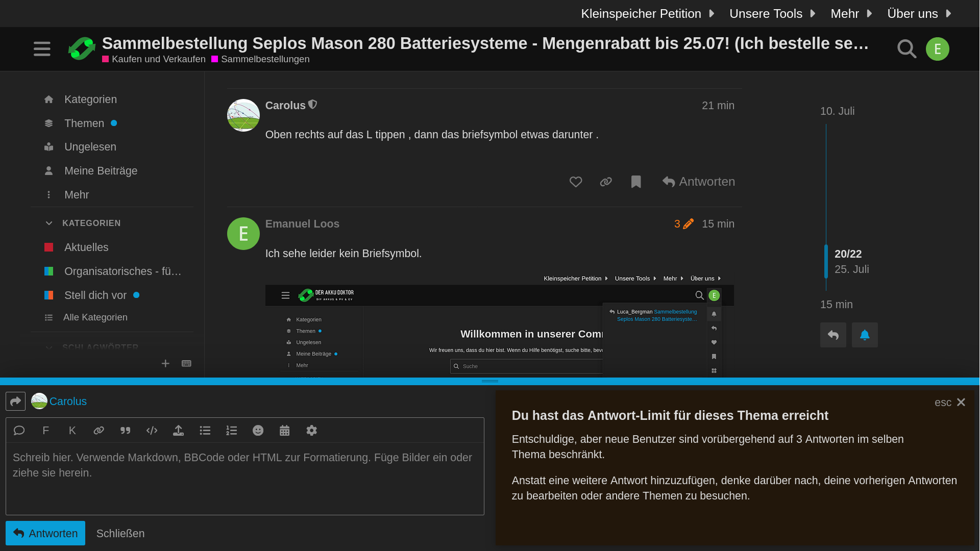
Task: Jump to first post date 10. Juli
Action: point(837,111)
